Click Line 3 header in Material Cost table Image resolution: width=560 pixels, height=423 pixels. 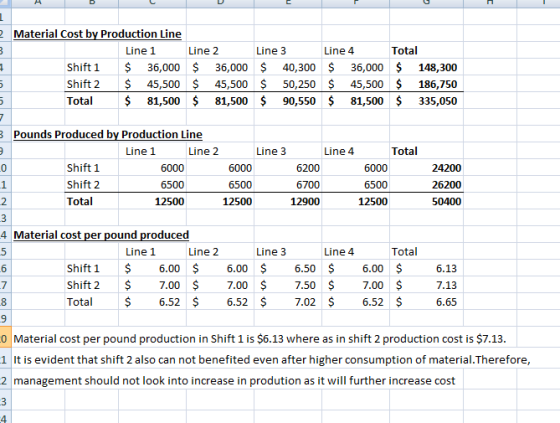pyautogui.click(x=288, y=51)
